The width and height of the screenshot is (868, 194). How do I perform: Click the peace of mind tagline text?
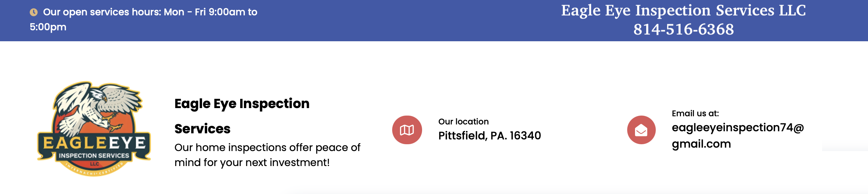(x=267, y=155)
